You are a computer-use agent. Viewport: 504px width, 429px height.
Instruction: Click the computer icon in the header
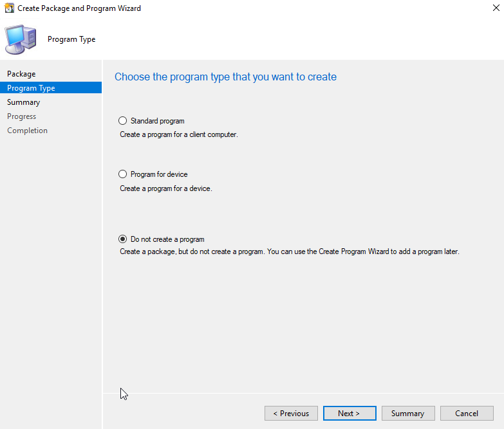[x=20, y=39]
